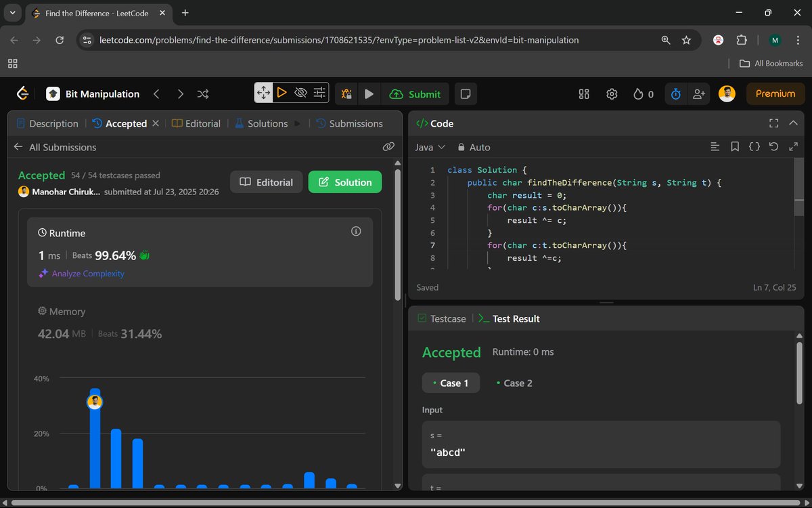View the streak flame counter

click(644, 94)
